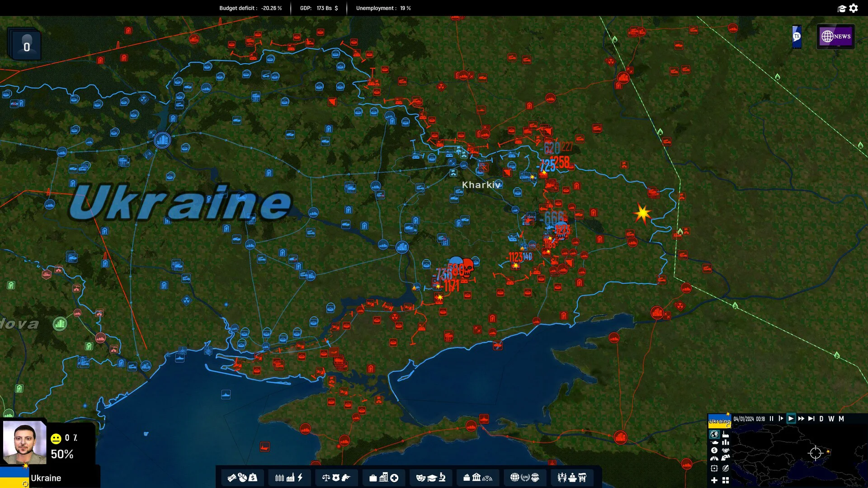Open the culture, education and research panel
868x488 pixels.
[x=430, y=478]
